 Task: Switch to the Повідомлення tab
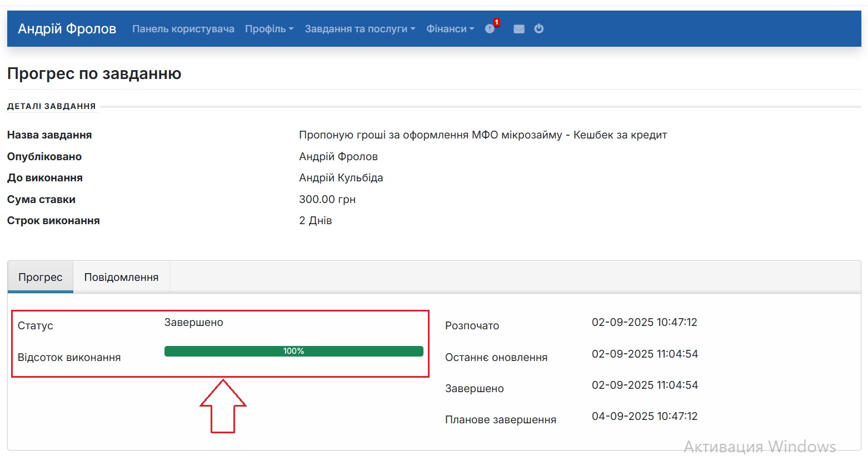121,276
